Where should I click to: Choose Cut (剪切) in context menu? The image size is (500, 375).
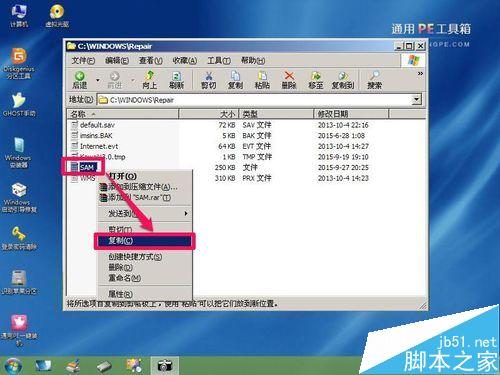point(145,229)
